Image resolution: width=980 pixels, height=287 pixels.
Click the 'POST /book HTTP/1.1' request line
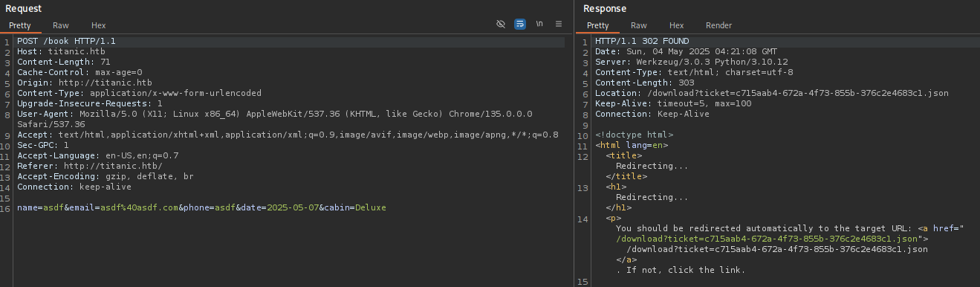pos(66,41)
